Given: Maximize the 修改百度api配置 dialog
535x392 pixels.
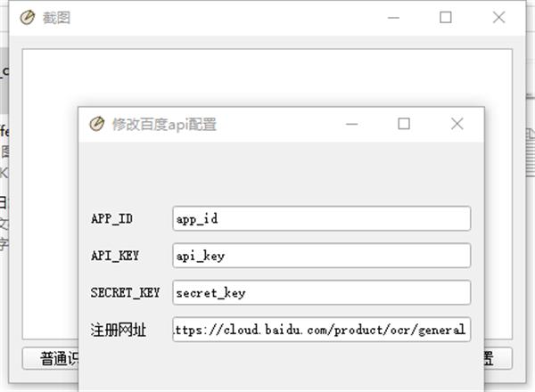Looking at the screenshot, I should [x=404, y=124].
